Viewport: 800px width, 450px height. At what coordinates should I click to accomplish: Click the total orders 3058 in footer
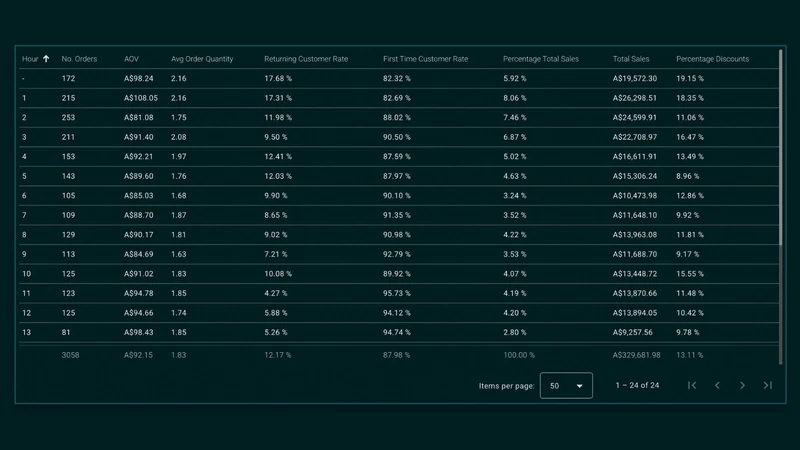(x=70, y=355)
